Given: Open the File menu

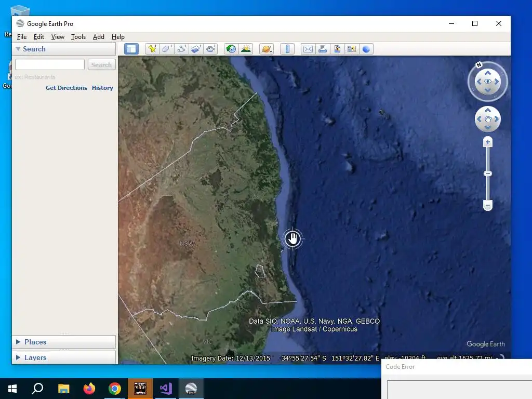Looking at the screenshot, I should [x=22, y=37].
